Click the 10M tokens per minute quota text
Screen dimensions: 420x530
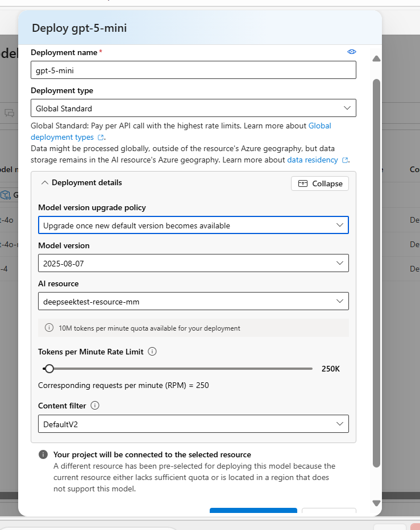tap(149, 328)
